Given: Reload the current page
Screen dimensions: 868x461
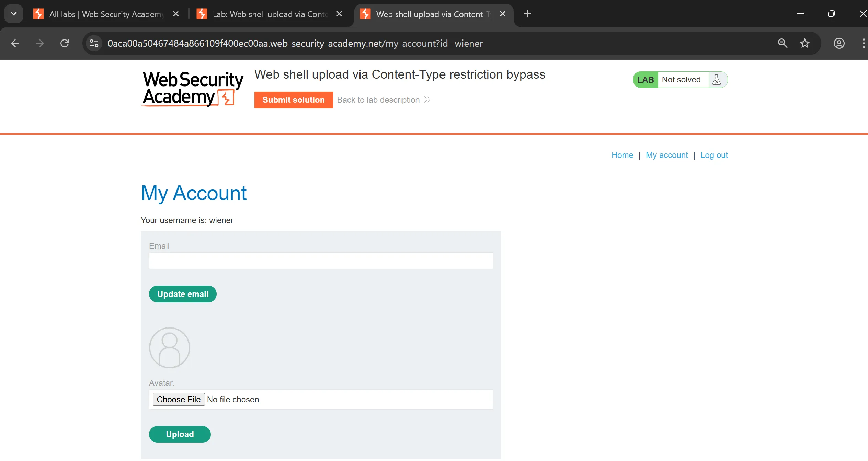Looking at the screenshot, I should 65,43.
